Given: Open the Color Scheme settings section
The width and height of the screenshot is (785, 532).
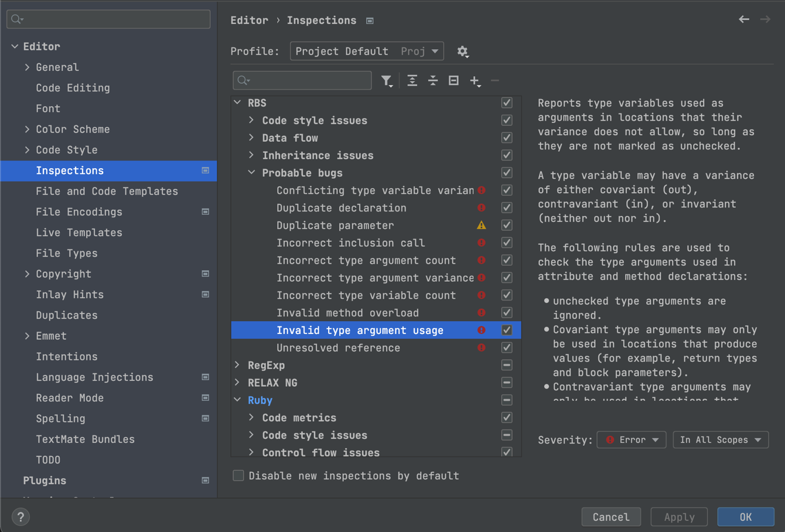Looking at the screenshot, I should click(73, 129).
